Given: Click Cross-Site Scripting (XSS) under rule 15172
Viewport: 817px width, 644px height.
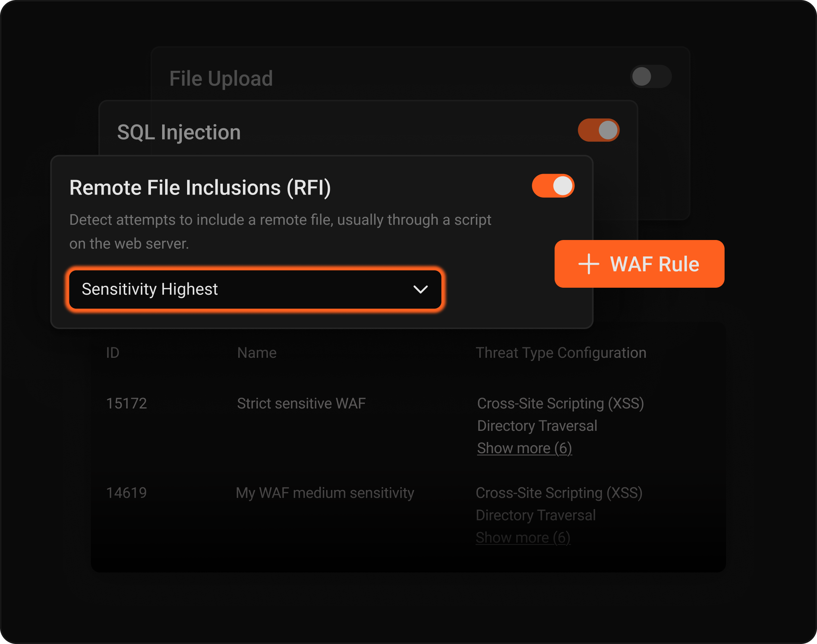Looking at the screenshot, I should (560, 403).
